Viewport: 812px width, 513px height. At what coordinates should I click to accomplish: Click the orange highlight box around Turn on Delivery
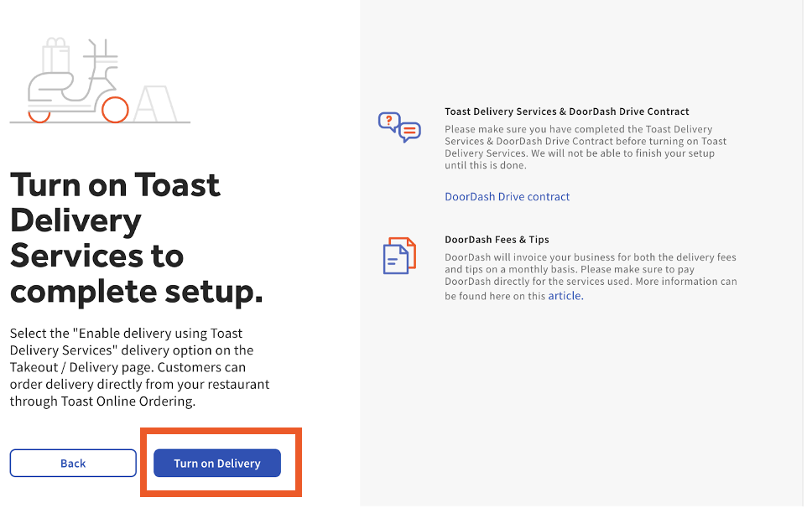point(221,429)
